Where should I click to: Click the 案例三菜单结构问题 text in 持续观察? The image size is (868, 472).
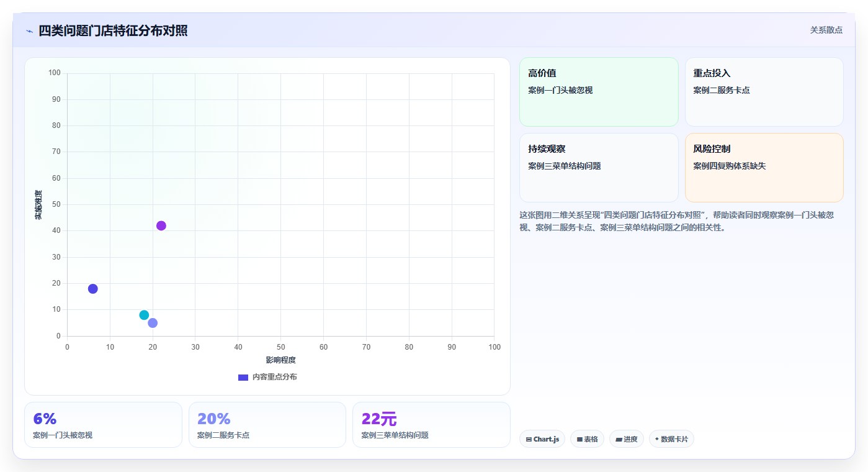click(565, 166)
